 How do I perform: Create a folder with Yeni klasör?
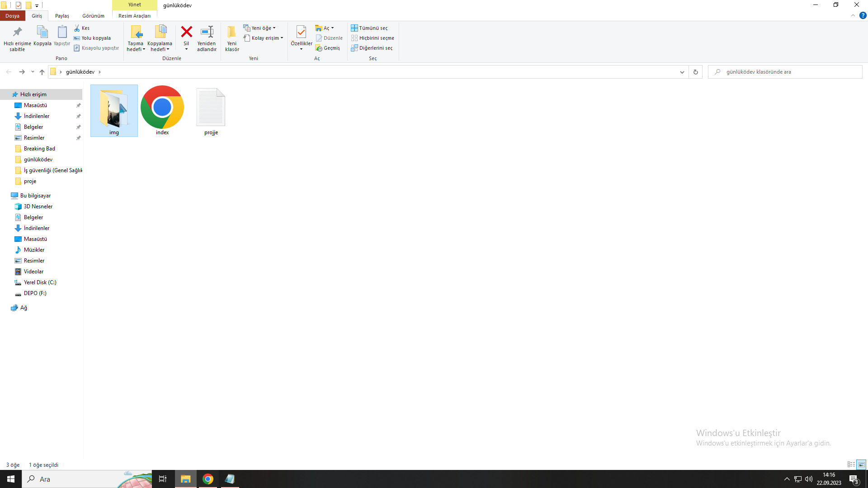232,32
